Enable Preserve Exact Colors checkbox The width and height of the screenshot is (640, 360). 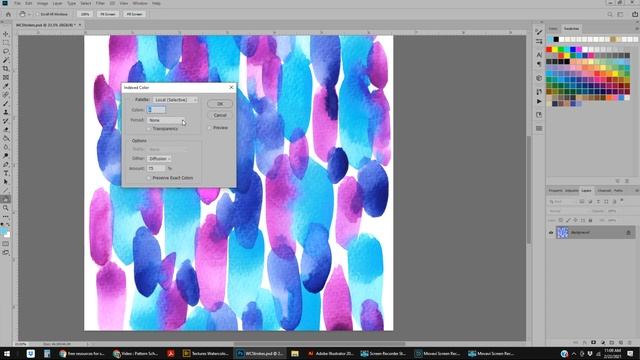(x=149, y=178)
